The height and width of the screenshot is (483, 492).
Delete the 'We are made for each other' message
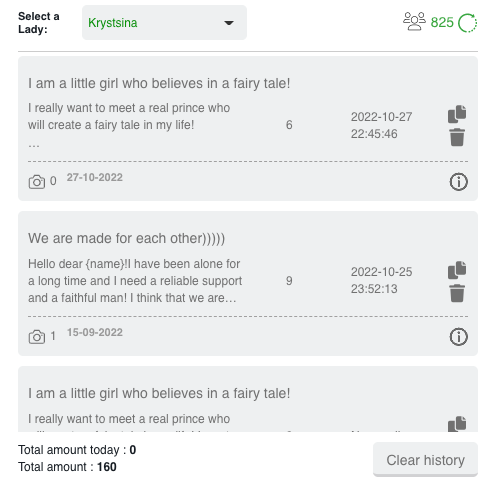point(457,293)
